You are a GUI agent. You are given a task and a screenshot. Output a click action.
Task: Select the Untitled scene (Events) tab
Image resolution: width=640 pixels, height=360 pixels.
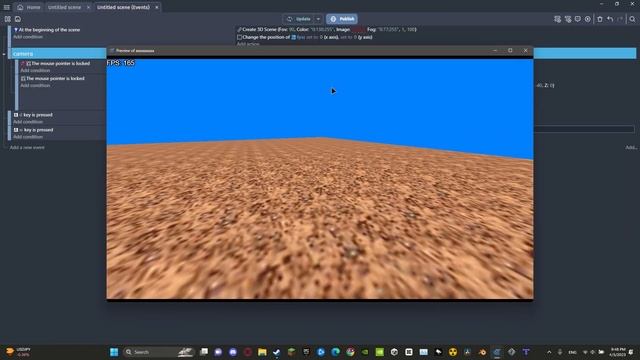[x=123, y=7]
